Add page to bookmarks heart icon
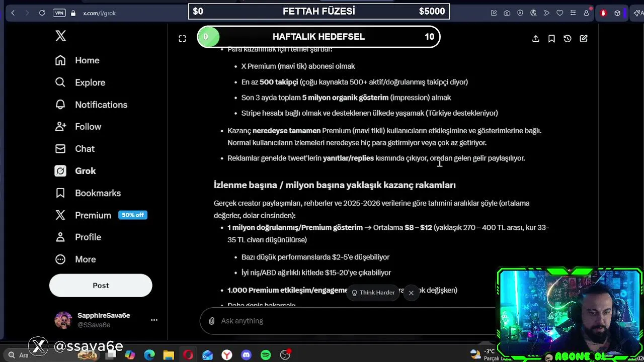 560,13
